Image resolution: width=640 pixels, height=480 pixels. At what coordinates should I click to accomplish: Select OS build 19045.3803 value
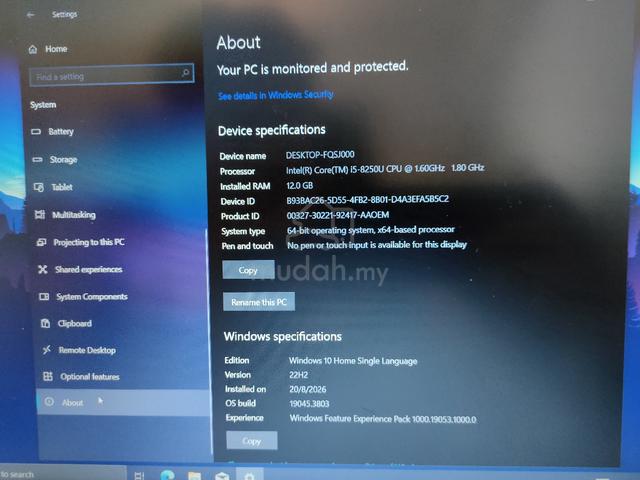tap(309, 404)
